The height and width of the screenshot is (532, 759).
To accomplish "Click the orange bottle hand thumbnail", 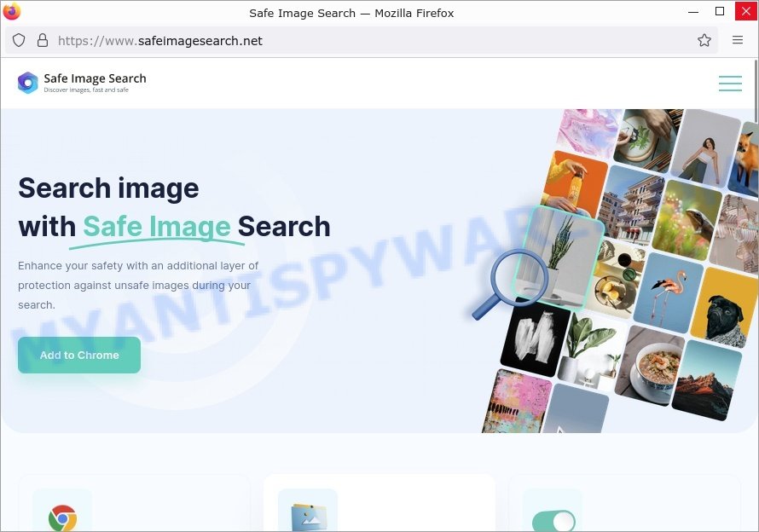I will coord(574,184).
